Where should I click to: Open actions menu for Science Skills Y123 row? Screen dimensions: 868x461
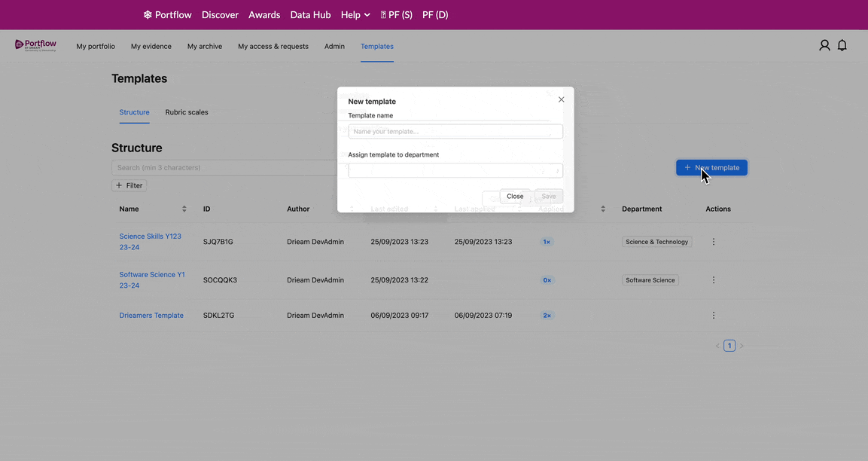coord(713,241)
